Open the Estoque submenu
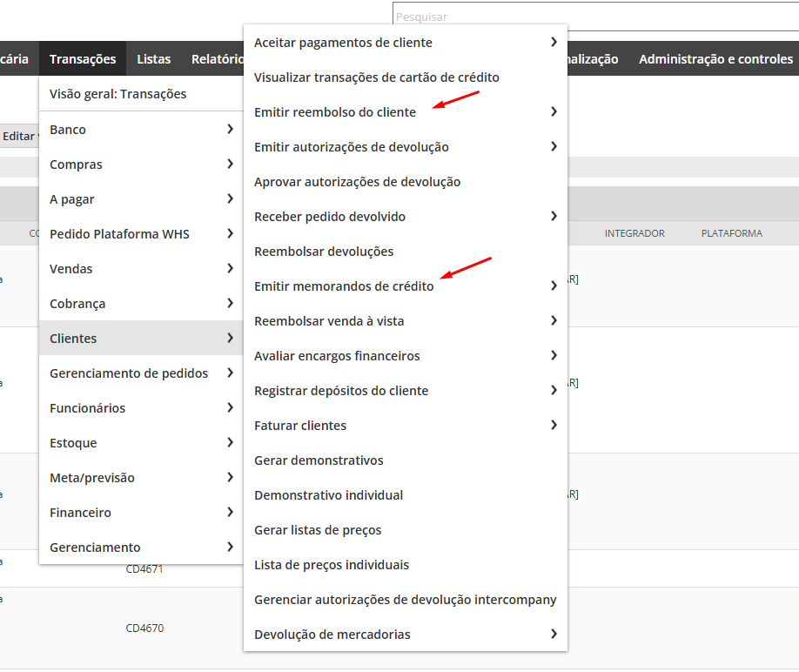This screenshot has height=672, width=799. click(x=141, y=443)
